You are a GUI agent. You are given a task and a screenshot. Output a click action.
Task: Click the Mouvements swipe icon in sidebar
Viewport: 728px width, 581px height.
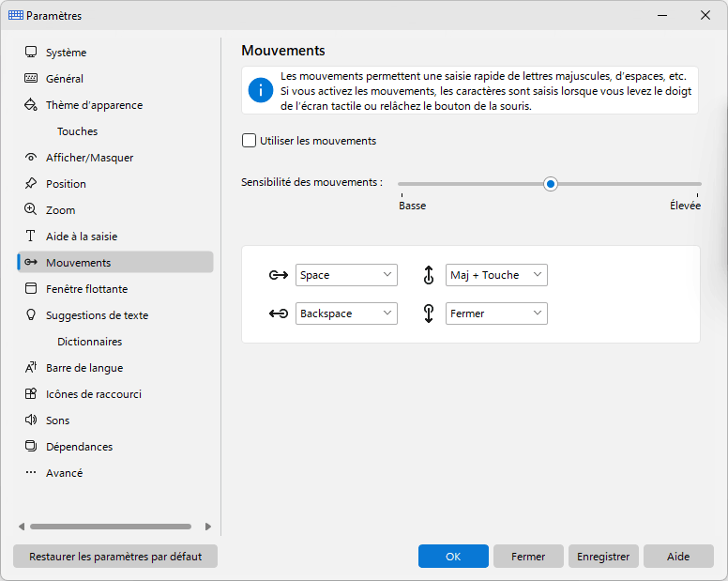(31, 262)
